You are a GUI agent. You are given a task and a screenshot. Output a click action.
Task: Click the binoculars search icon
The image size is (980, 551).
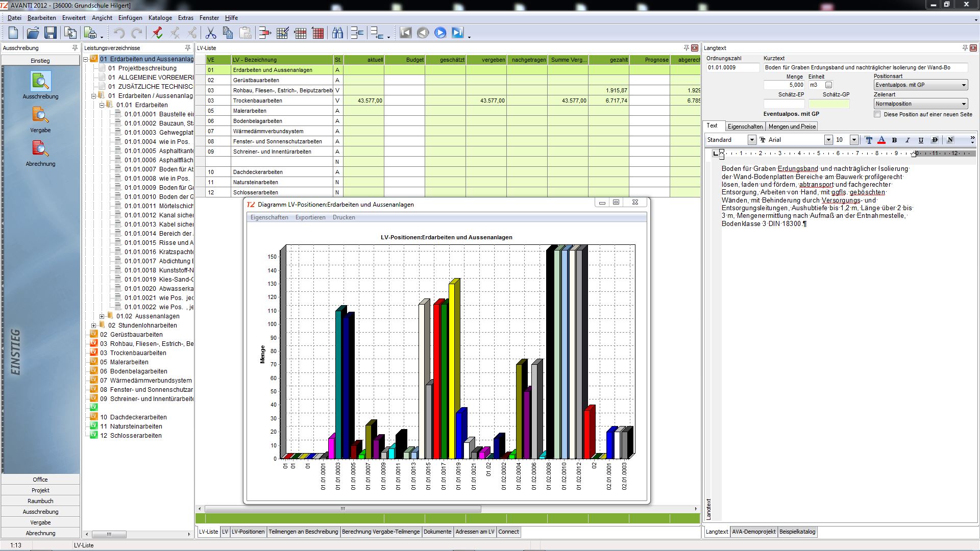[337, 33]
